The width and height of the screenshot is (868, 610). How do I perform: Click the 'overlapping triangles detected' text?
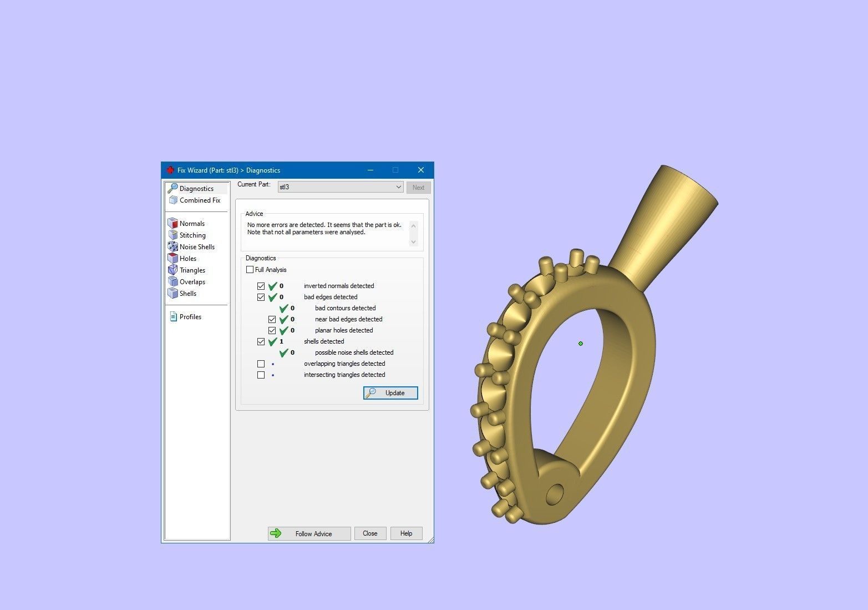344,364
